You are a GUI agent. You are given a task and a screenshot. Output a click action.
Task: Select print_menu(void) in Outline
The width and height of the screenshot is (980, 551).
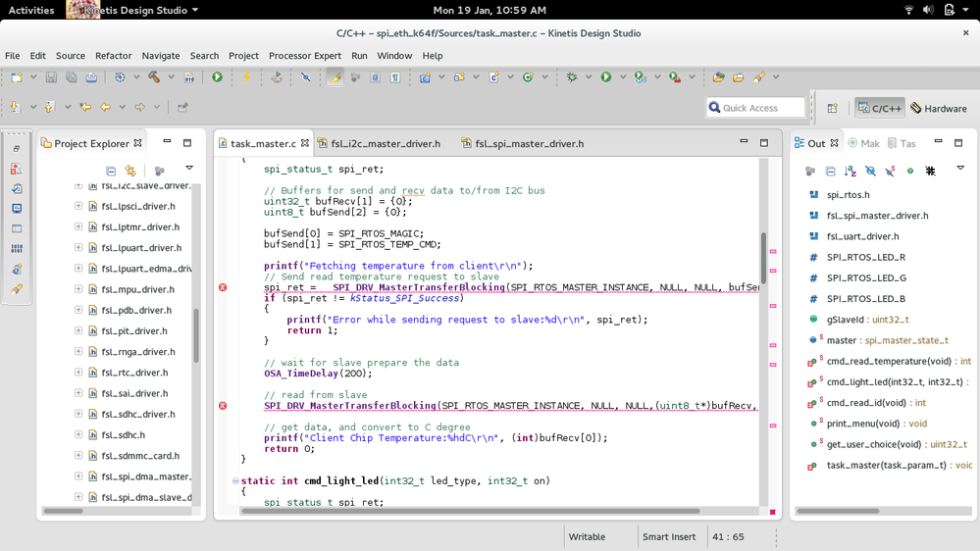(867, 424)
